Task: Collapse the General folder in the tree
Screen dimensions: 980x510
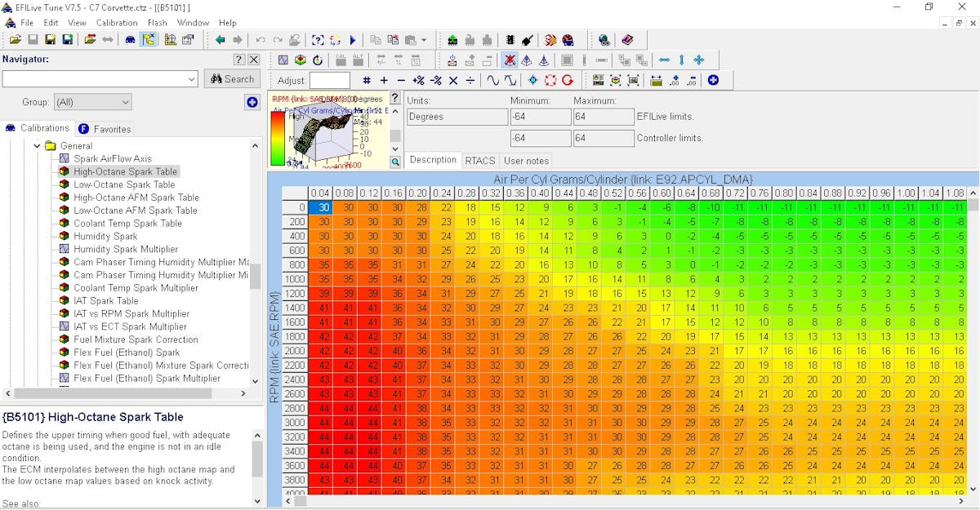Action: [38, 146]
